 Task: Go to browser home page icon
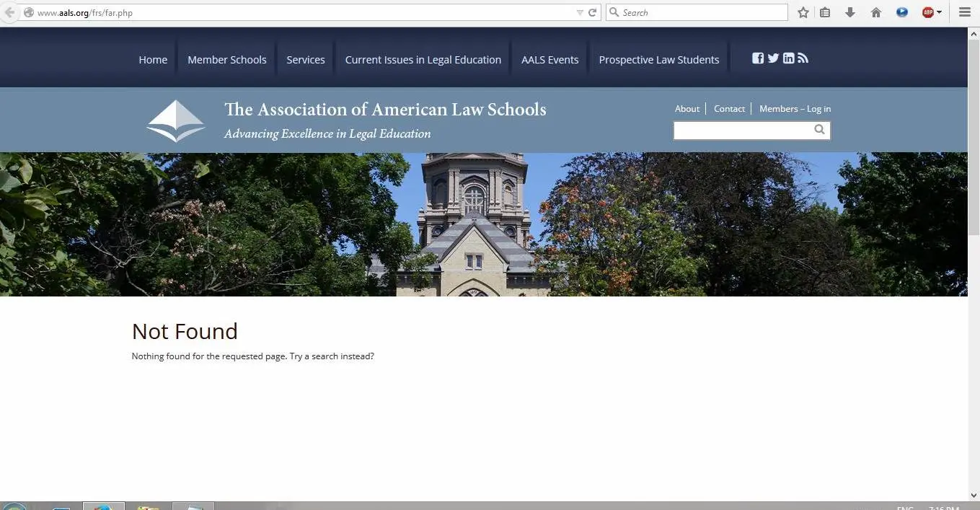coord(876,12)
